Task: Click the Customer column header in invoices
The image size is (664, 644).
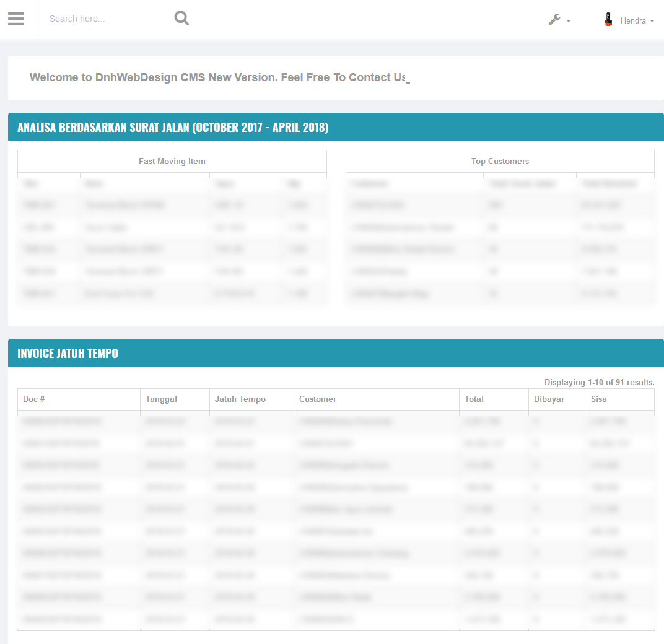Action: pyautogui.click(x=318, y=399)
